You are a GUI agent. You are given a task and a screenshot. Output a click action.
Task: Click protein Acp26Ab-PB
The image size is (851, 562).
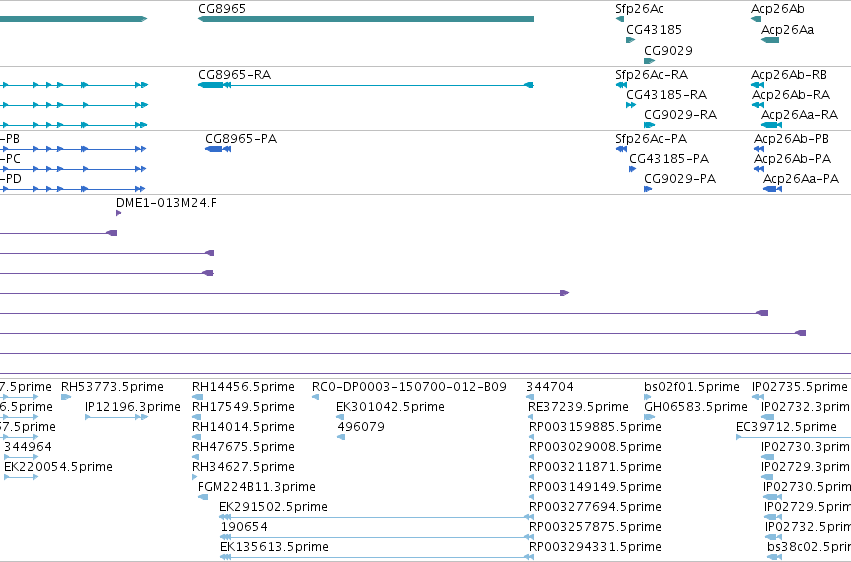point(759,149)
